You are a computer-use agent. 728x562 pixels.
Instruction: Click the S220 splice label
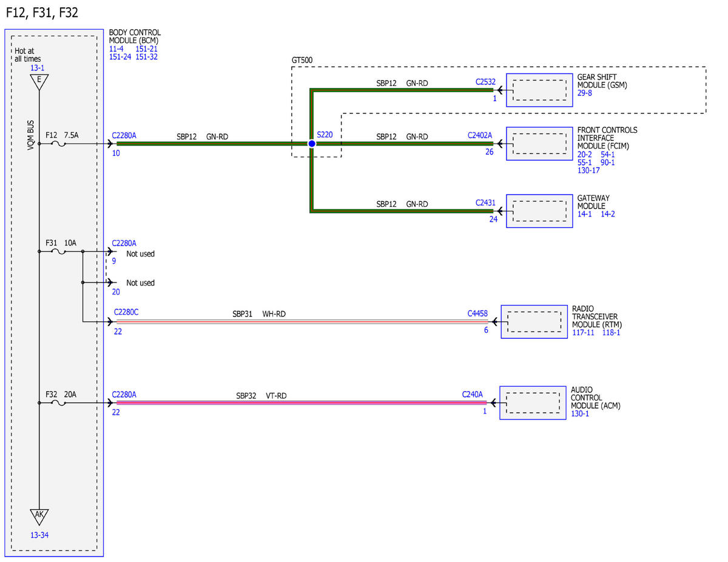click(325, 135)
